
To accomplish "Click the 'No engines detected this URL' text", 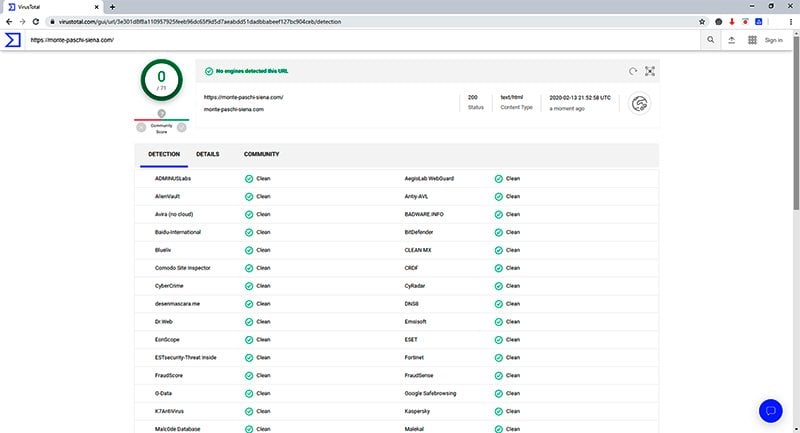I will pyautogui.click(x=252, y=71).
